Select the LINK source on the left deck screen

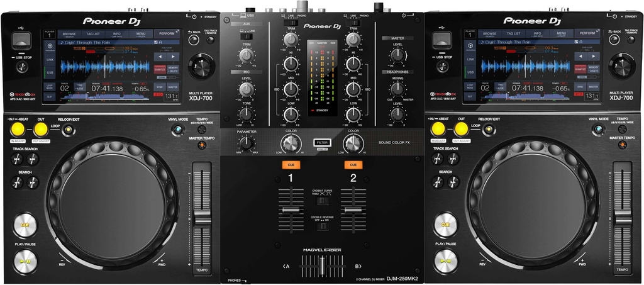(x=49, y=60)
